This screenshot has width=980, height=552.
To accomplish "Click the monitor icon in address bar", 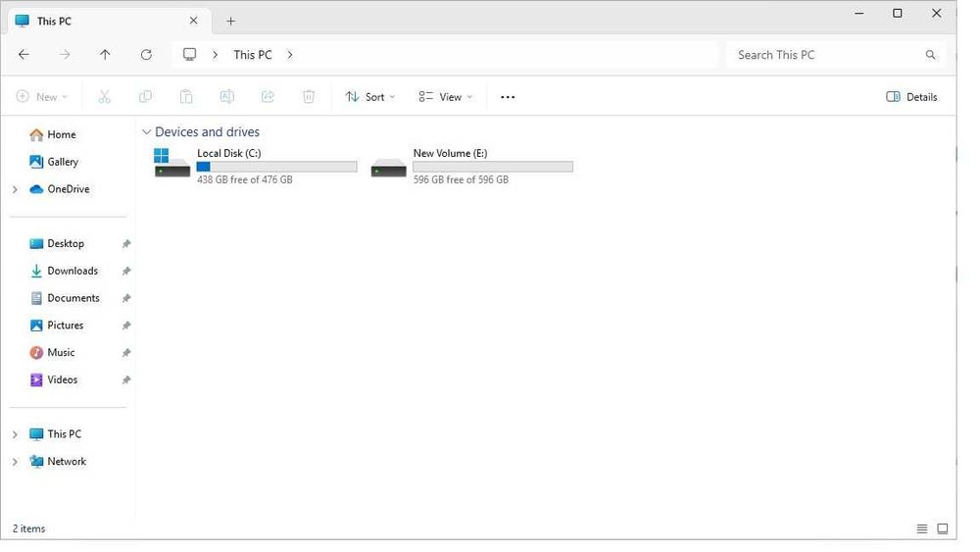I will (x=189, y=54).
